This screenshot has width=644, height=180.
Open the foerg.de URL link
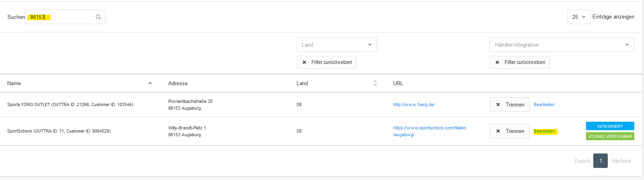click(414, 104)
